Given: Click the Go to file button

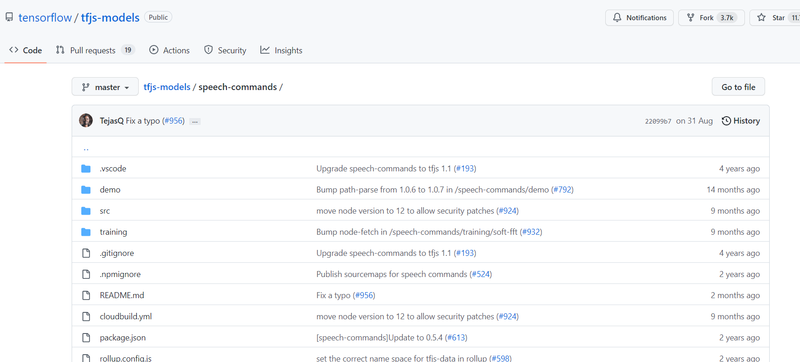Looking at the screenshot, I should pos(738,87).
